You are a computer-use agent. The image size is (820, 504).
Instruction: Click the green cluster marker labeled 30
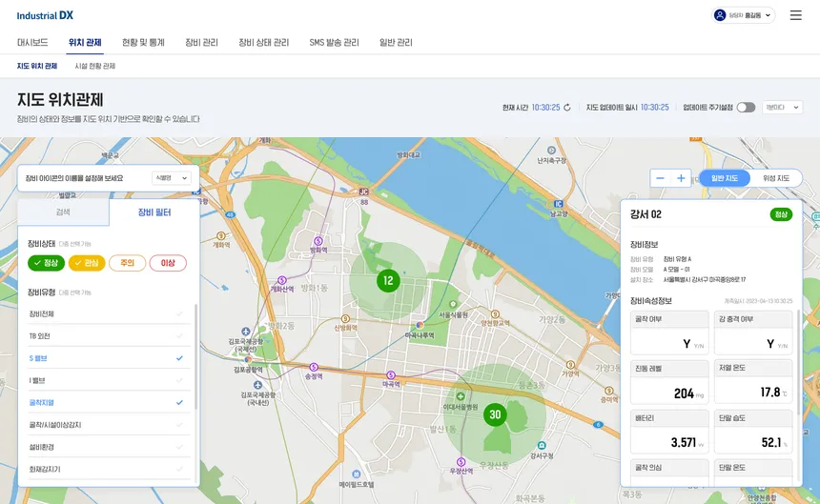[x=495, y=414]
